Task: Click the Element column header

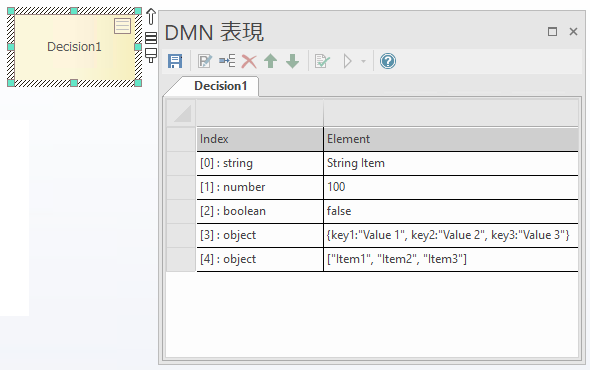Action: point(451,139)
